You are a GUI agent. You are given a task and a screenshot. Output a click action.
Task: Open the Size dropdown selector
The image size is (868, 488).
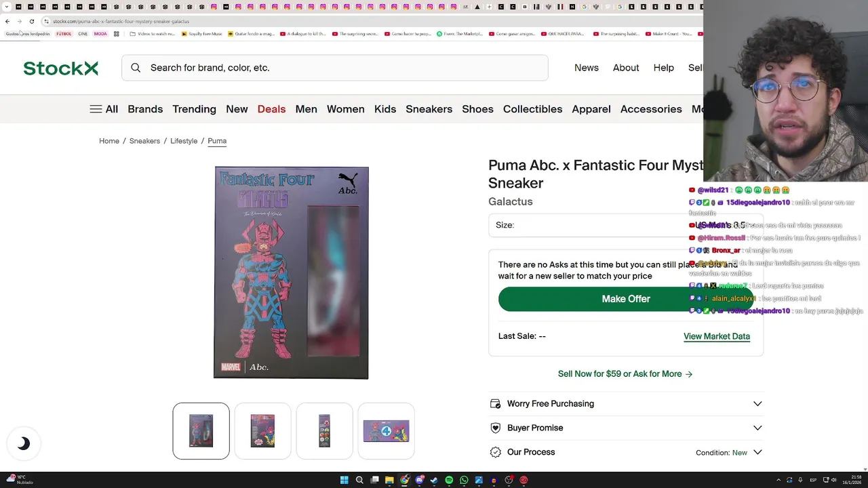[x=626, y=225]
